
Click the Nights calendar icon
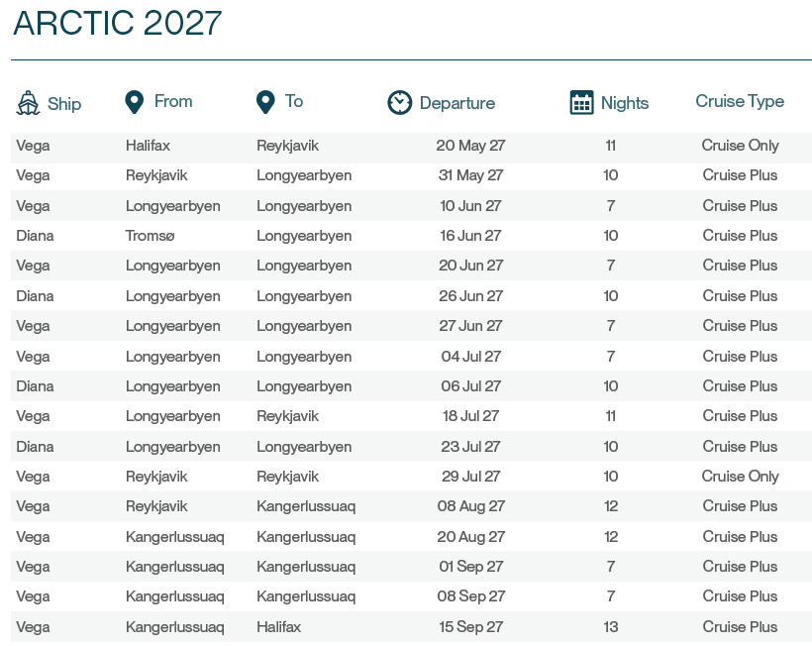(x=581, y=102)
